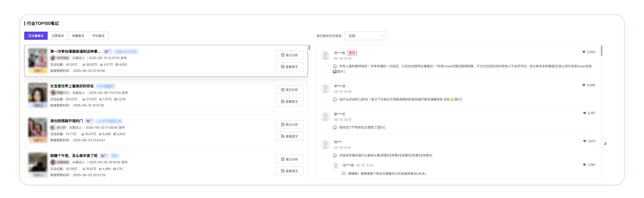Like the comment with 5,399 hearts
644x198 pixels.
point(584,85)
